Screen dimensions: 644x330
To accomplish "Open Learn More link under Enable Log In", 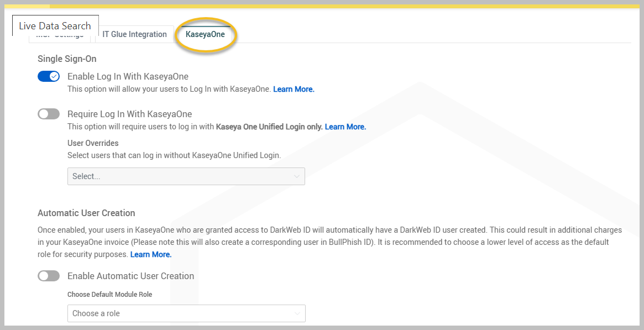I will 294,89.
